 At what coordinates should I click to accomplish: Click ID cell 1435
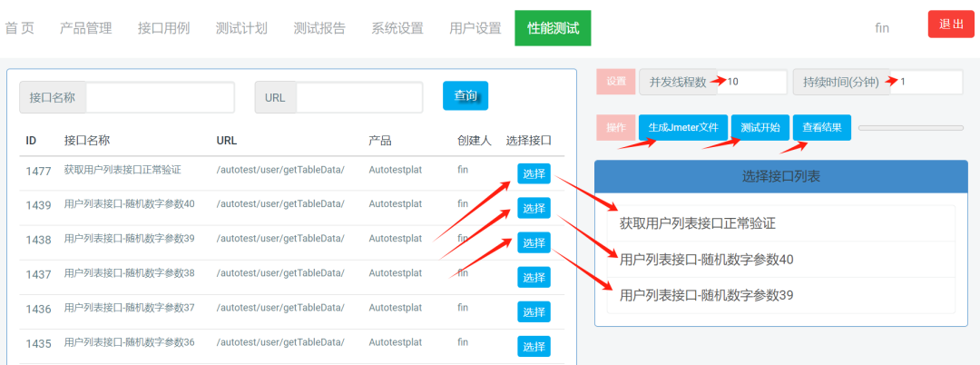[x=38, y=343]
